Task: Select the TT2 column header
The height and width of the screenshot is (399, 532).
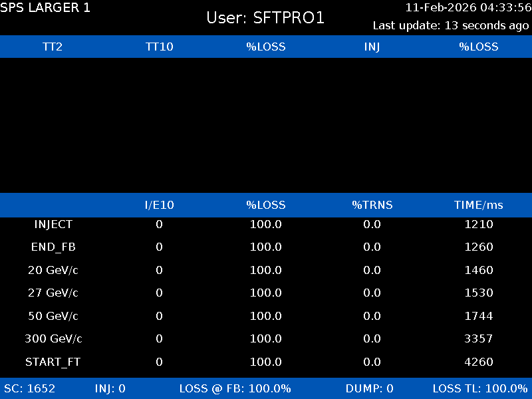Action: (x=53, y=47)
